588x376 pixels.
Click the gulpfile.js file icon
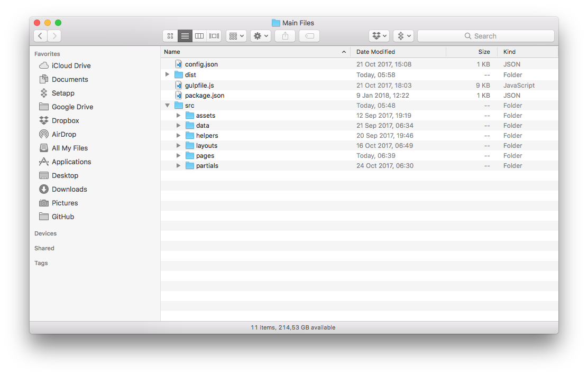click(x=179, y=86)
